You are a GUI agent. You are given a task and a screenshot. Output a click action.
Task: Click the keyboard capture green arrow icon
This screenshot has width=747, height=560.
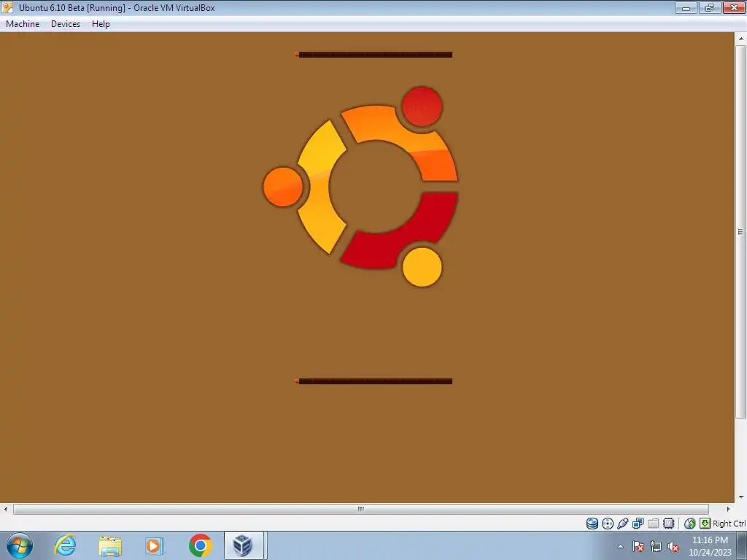(705, 524)
